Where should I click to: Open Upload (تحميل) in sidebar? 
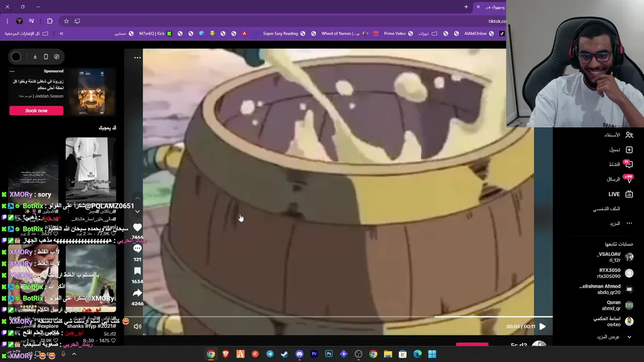pos(621,150)
